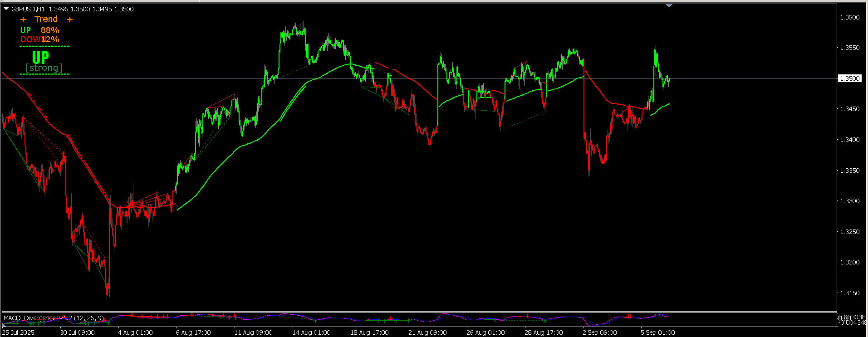Click the 1.3450 price scale label
Screen dimensions: 868x337
[x=850, y=109]
